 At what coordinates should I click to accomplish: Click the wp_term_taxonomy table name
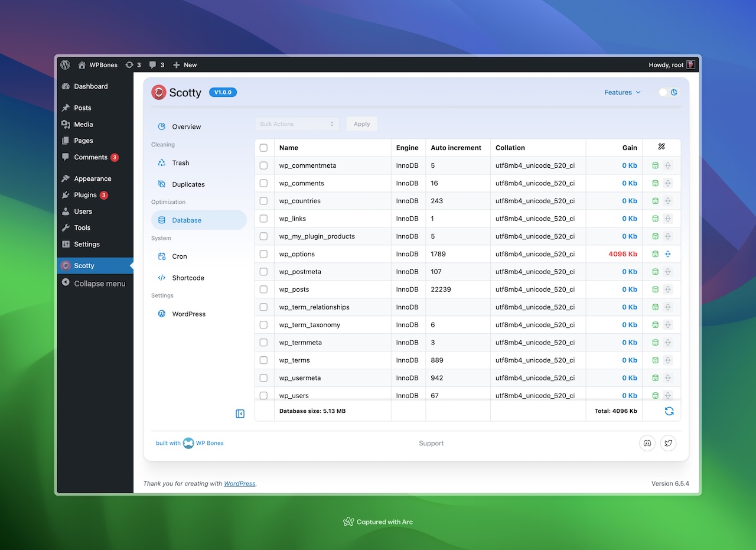coord(309,325)
